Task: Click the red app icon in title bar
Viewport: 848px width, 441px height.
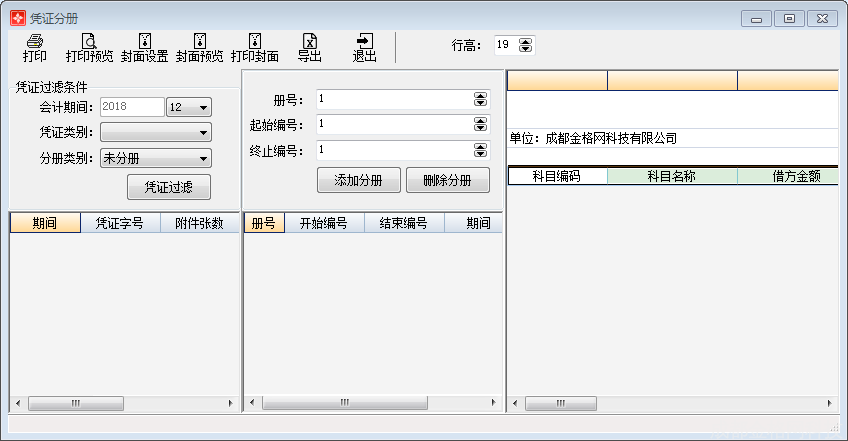Action: [18, 18]
